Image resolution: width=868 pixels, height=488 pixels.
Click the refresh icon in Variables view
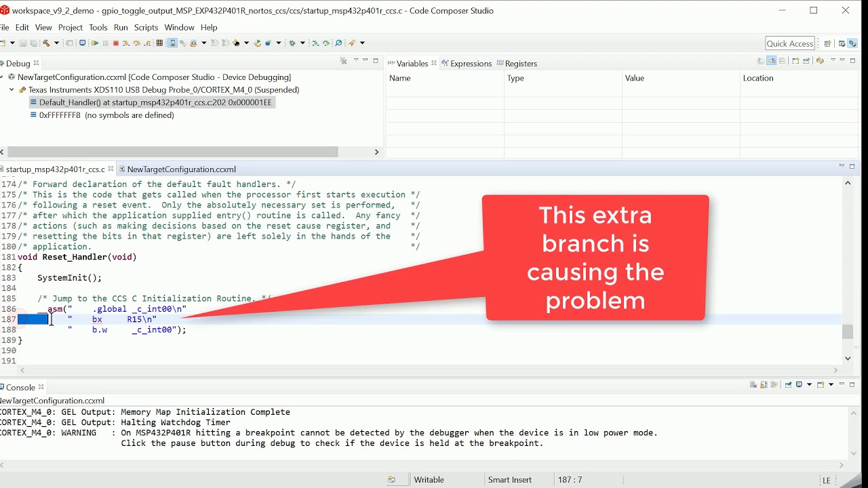point(820,60)
